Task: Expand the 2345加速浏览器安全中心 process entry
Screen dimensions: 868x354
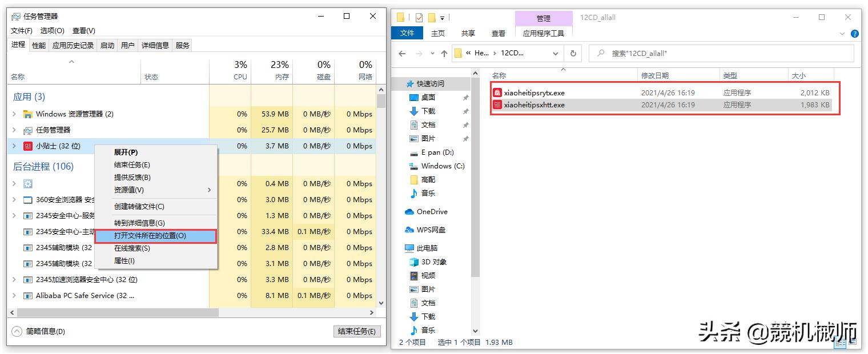Action: coord(14,280)
